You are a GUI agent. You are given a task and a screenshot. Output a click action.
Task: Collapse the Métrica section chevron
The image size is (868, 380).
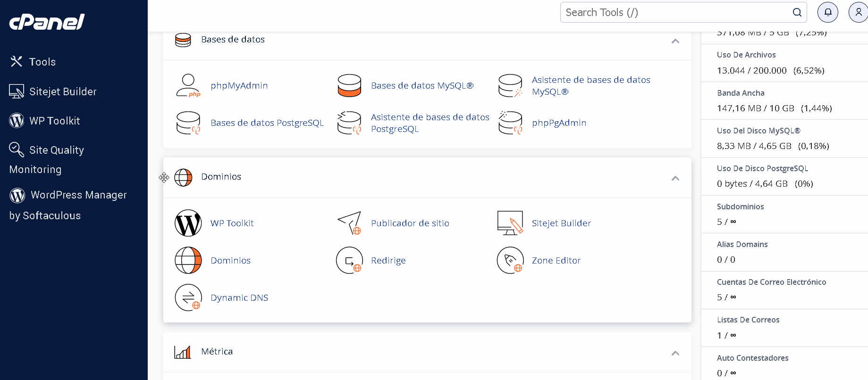675,353
